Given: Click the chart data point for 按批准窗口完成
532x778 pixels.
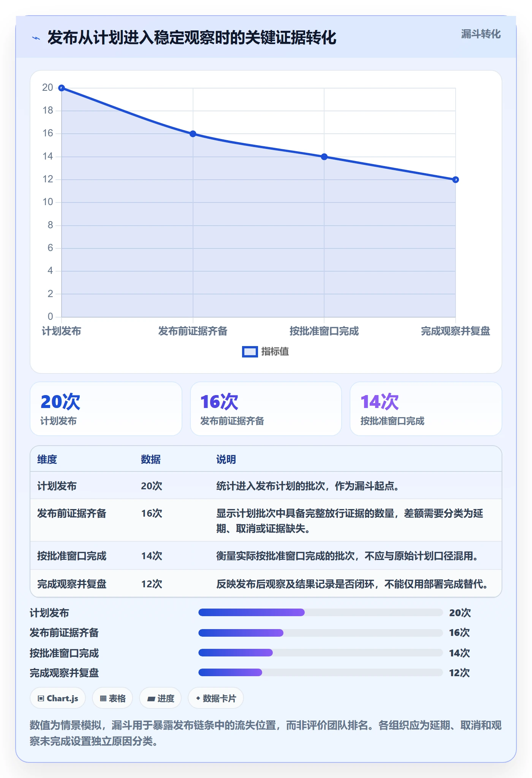Looking at the screenshot, I should tap(324, 157).
